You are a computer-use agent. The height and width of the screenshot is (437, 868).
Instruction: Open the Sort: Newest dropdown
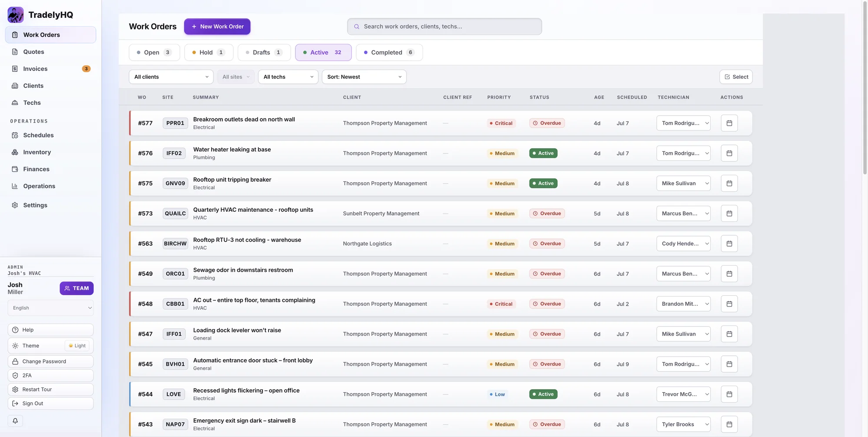364,77
